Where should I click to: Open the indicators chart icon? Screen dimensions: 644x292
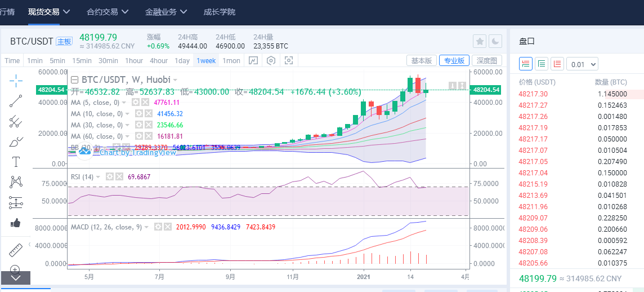click(253, 61)
